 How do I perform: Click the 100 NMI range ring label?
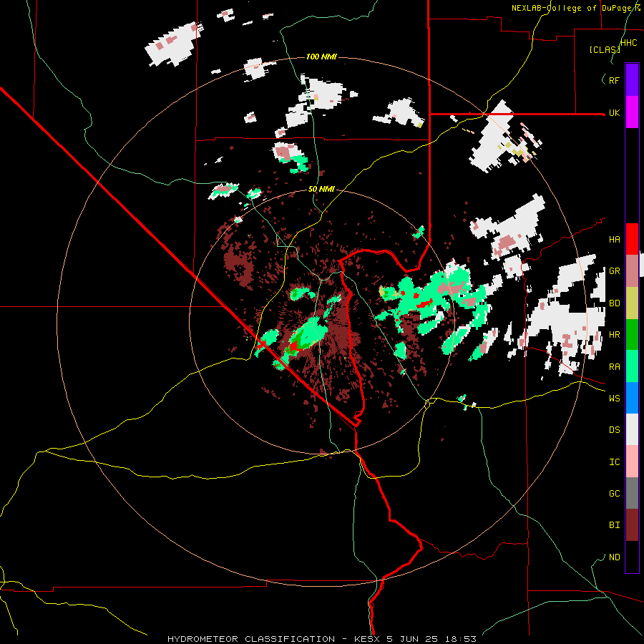tap(321, 57)
